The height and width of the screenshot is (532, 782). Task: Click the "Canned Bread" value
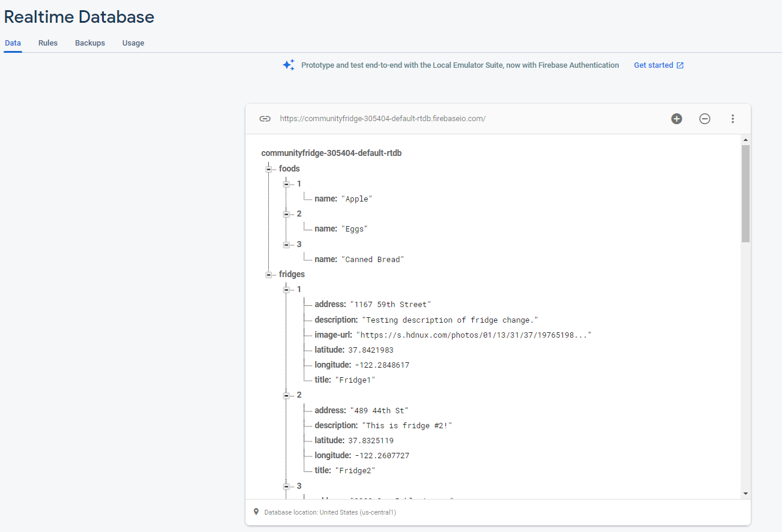(373, 260)
